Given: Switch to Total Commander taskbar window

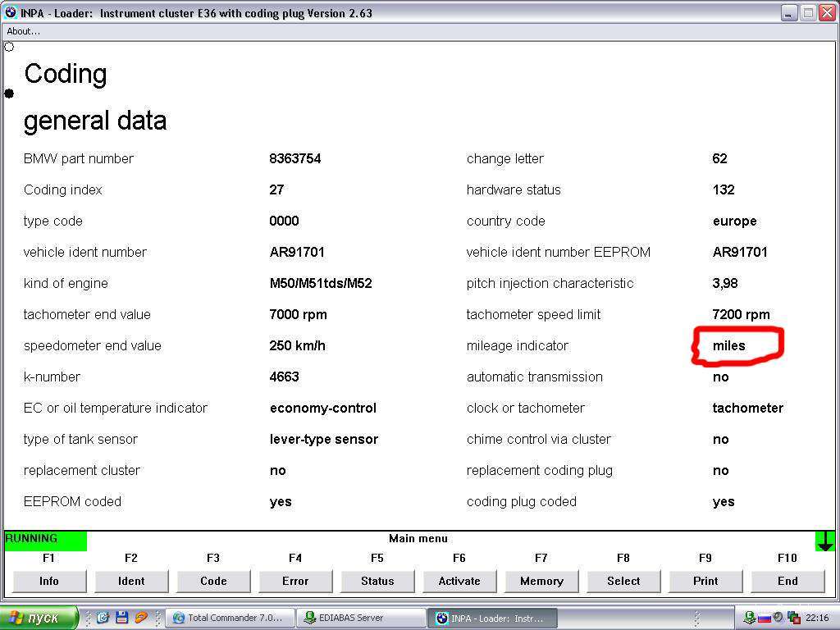Looking at the screenshot, I should (230, 618).
